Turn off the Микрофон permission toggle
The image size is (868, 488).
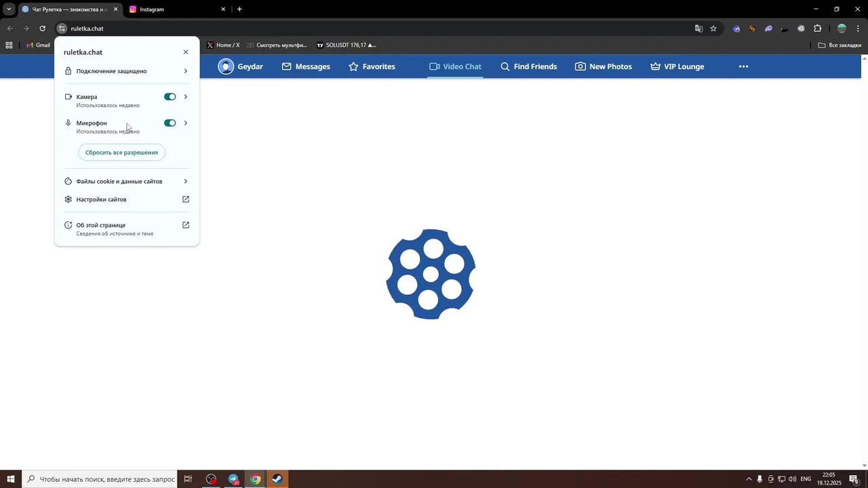170,123
